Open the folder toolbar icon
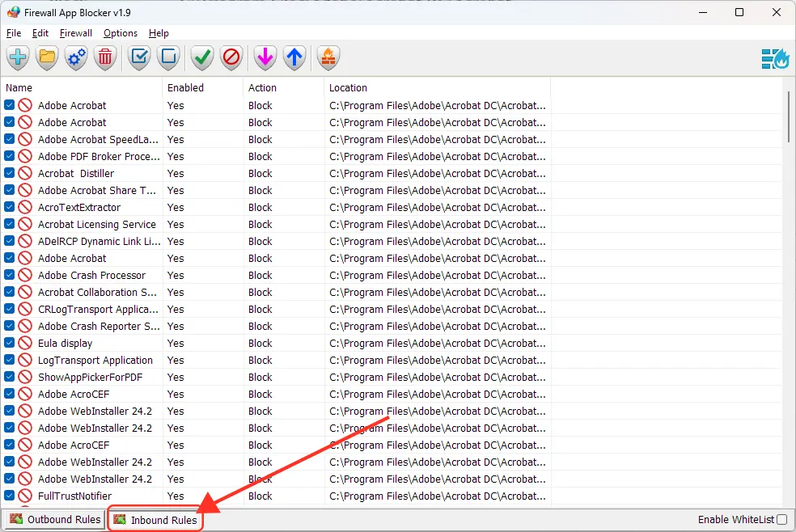Screen dimensions: 796x532 pyautogui.click(x=47, y=57)
